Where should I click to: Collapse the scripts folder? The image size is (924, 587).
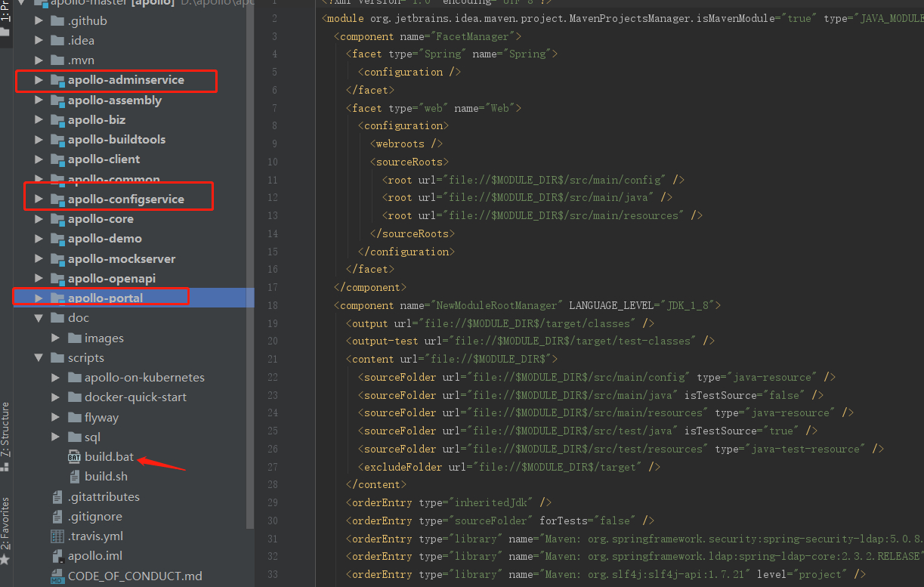(x=39, y=358)
